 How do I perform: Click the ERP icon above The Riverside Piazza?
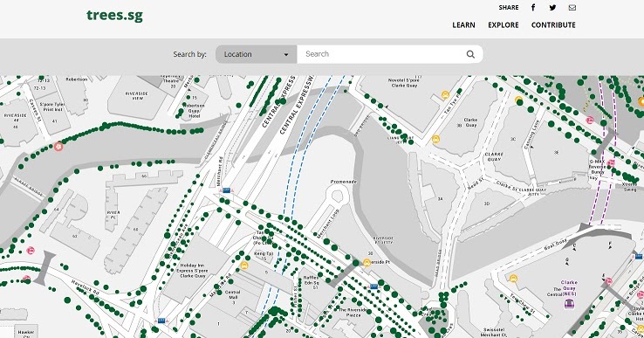tap(373, 286)
